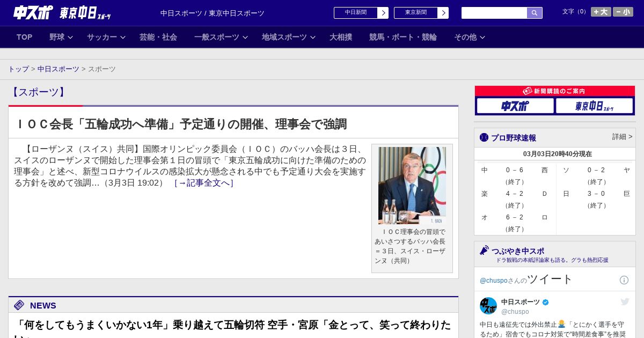Viewport: 644px width, 338px height.
Task: Focus the header search input field
Action: coord(494,13)
